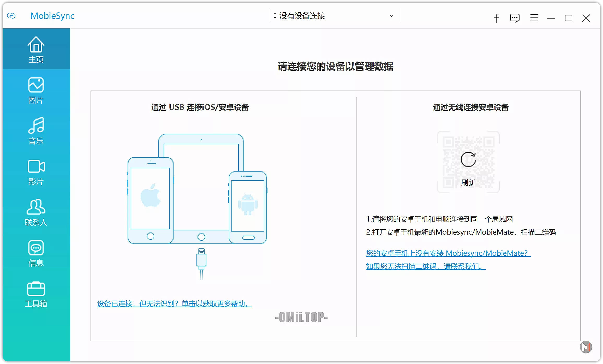
Task: Open link 如果您无法扫描二维码，请联系我们
Action: 426,266
